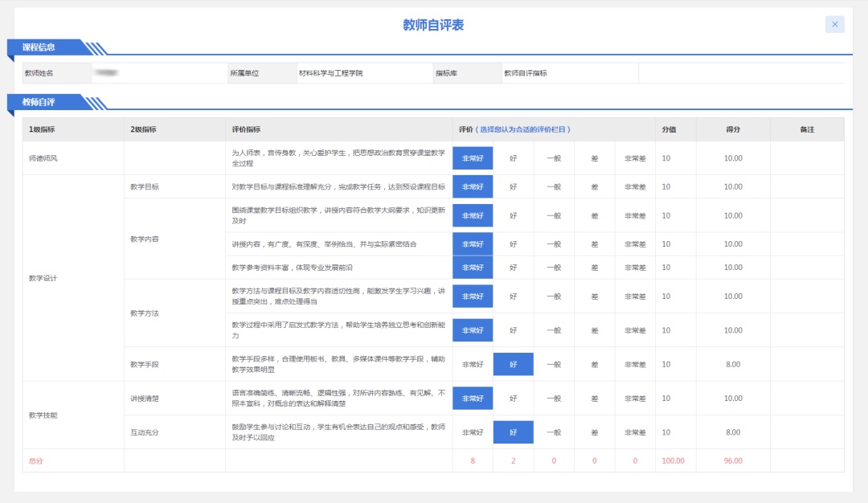Choose 差 for the 教学手段 row
The image size is (868, 503).
[x=595, y=364]
